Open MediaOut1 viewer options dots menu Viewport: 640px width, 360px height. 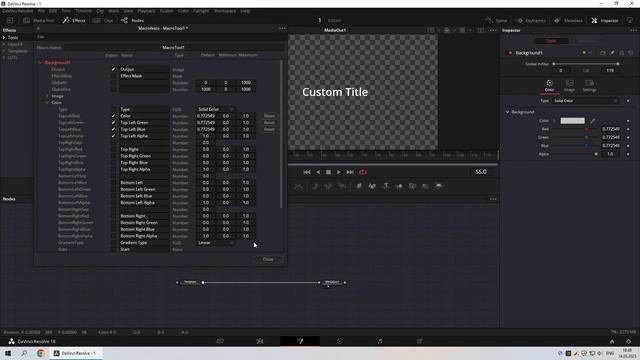493,30
